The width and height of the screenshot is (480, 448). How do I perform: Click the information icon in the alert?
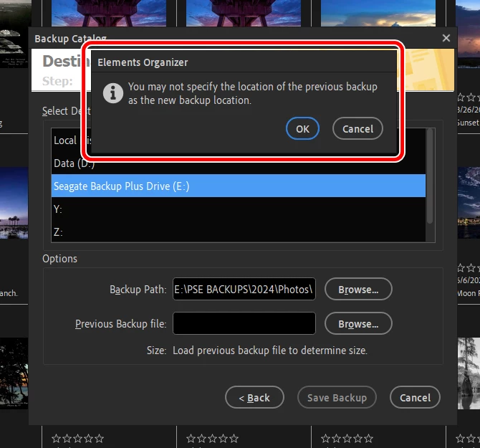[x=113, y=93]
